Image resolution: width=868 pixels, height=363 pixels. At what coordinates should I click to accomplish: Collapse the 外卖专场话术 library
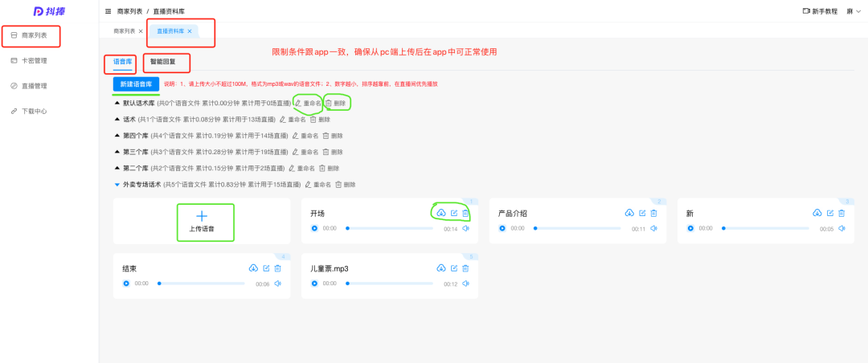click(x=117, y=184)
